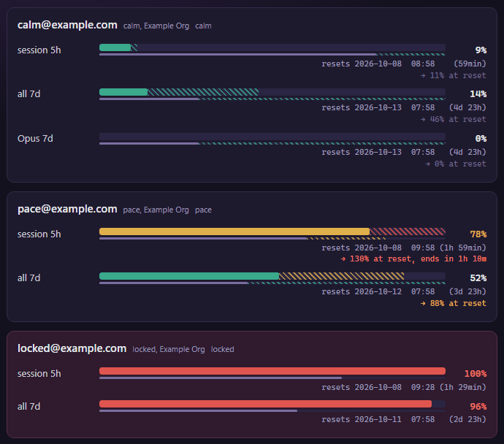Click calm's empty Opus 7d usage bar
Screen dimensions: 504x444
[272, 137]
